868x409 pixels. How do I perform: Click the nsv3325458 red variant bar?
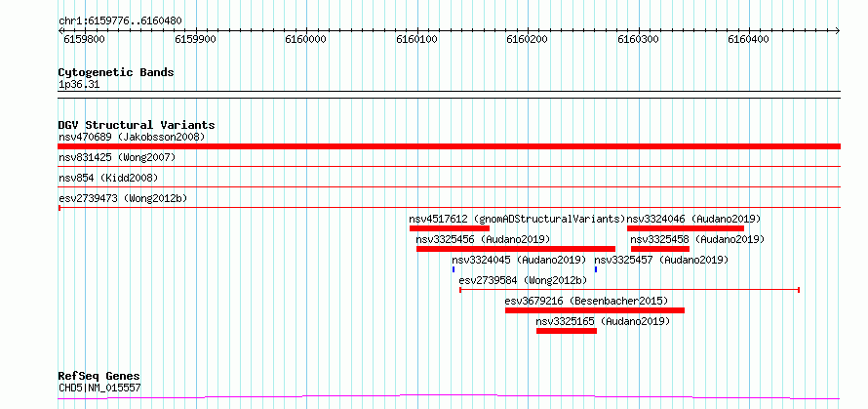coord(660,249)
